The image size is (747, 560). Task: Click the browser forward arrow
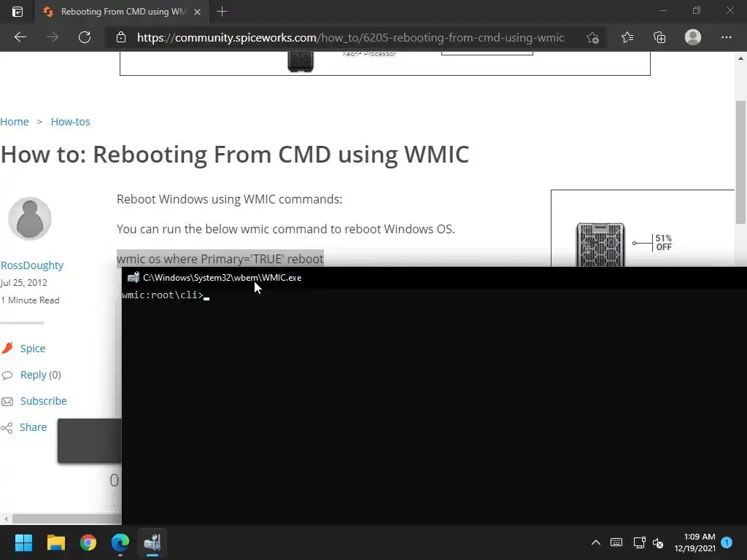(x=53, y=37)
